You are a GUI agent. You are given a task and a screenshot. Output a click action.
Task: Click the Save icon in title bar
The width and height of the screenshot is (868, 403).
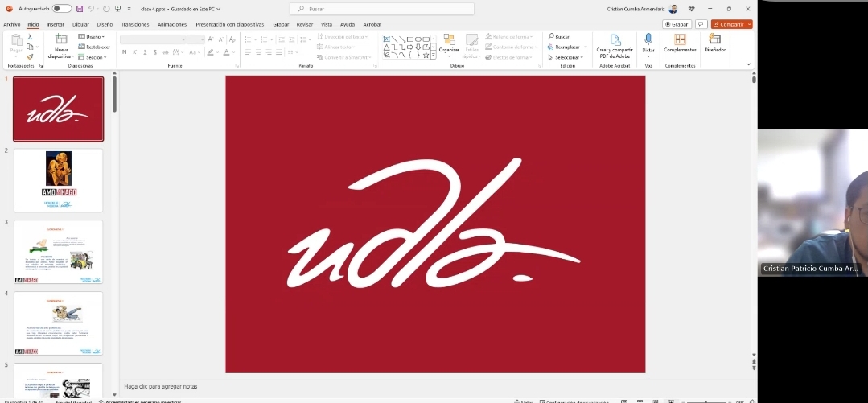click(79, 9)
